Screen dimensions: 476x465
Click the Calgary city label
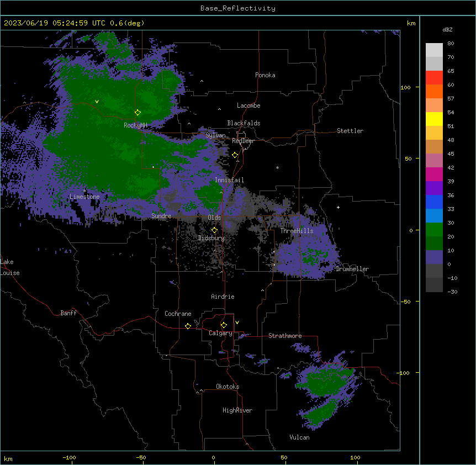point(220,333)
